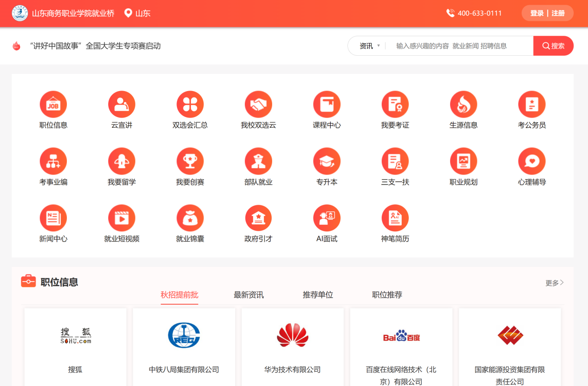Open the 政府引才 icon
This screenshot has width=588, height=386.
pyautogui.click(x=258, y=218)
